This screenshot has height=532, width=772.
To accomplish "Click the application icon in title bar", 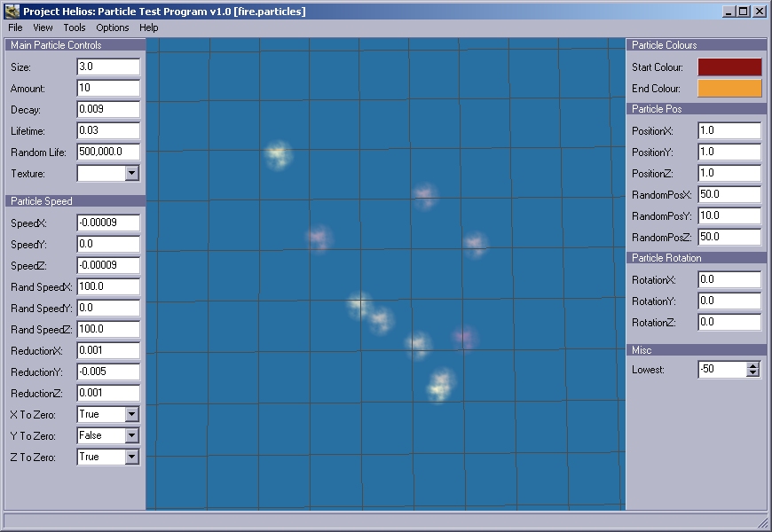I will click(x=12, y=12).
